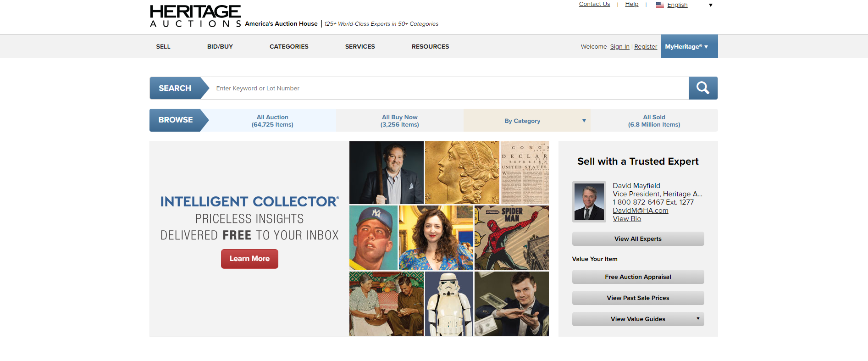Click the Heritage Auctions logo
This screenshot has height=361, width=868.
click(x=195, y=16)
